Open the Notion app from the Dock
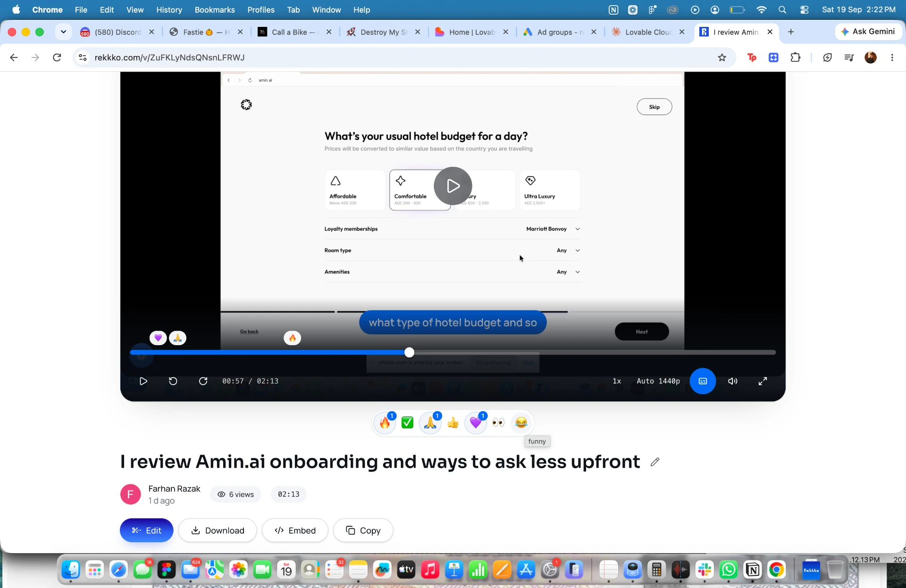Image resolution: width=906 pixels, height=588 pixels. tap(753, 570)
